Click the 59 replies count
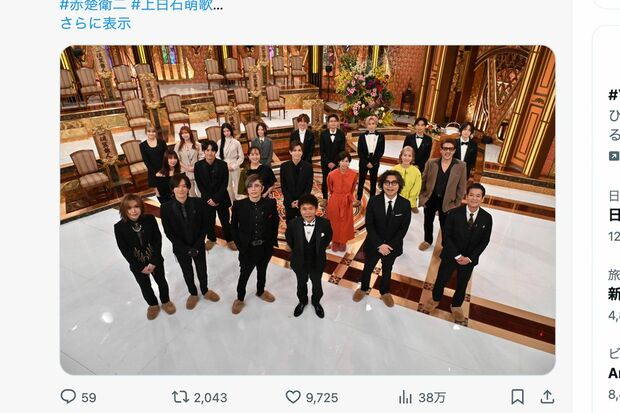Image resolution: width=620 pixels, height=413 pixels. pyautogui.click(x=89, y=398)
